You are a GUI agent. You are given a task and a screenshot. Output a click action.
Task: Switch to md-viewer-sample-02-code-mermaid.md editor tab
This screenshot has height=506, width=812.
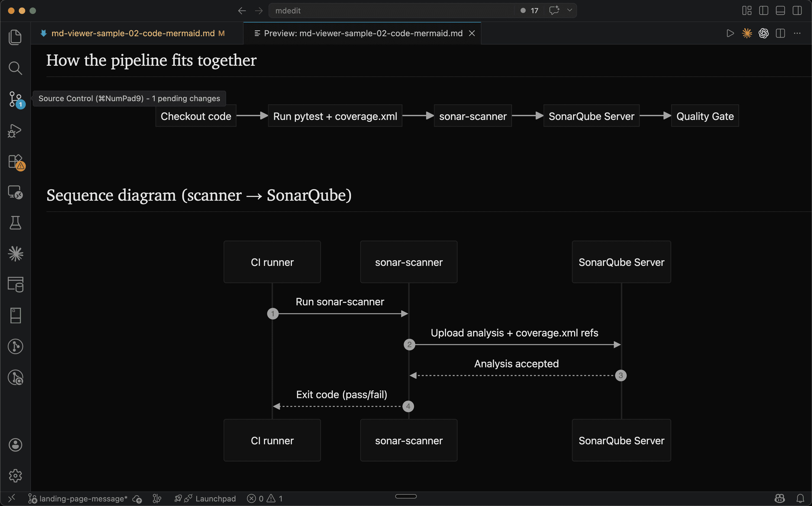(x=137, y=33)
